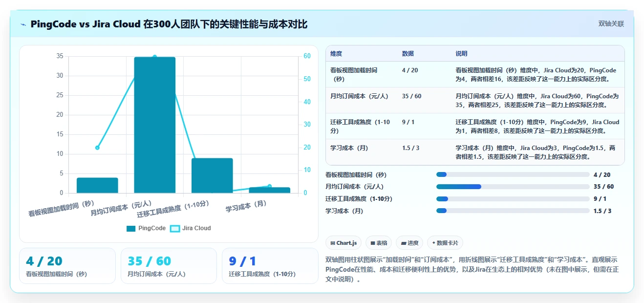The height and width of the screenshot is (303, 644).
Task: Click the 迁移工具成熟度 progress bar
Action: 513,199
